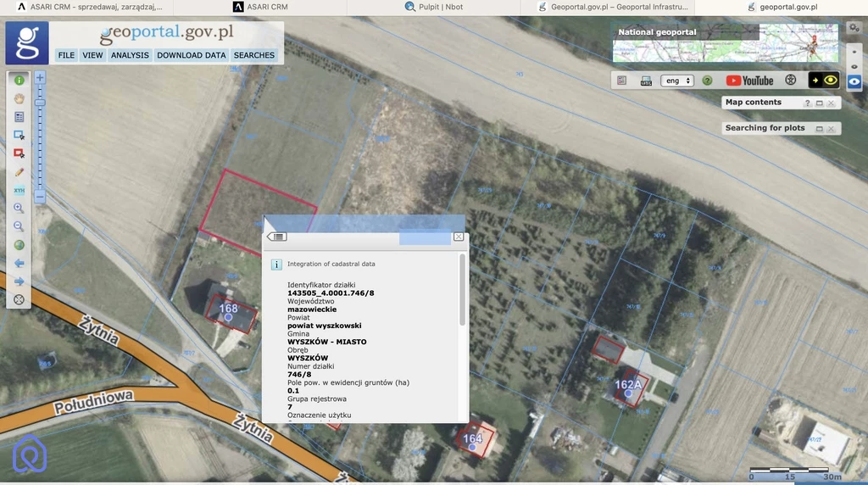The width and height of the screenshot is (868, 485).
Task: Click the zoom-in magnifier tool
Action: 19,208
